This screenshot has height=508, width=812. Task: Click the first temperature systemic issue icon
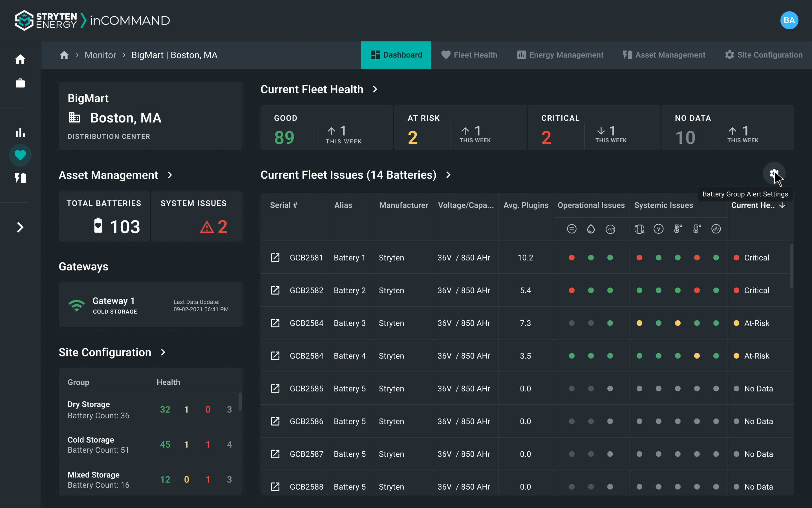tap(678, 229)
